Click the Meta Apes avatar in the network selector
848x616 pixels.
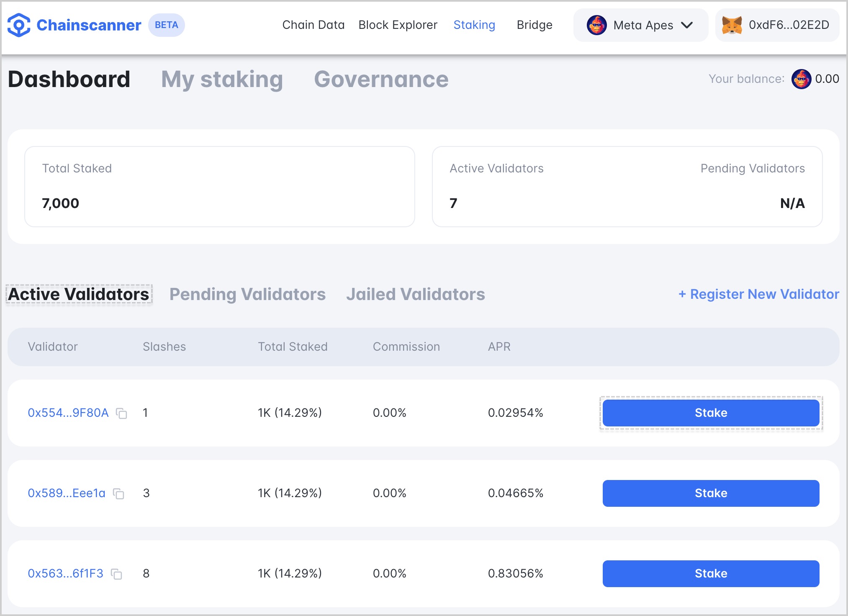point(597,25)
